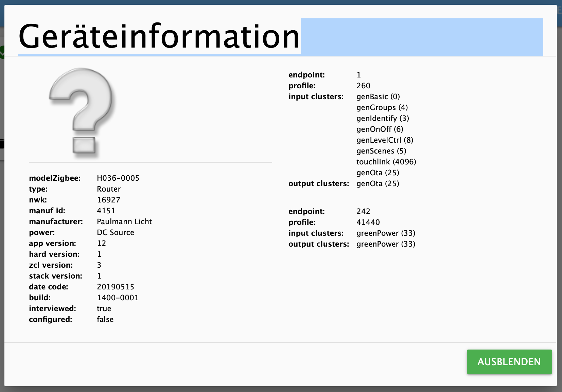Click the genLevelCtrl (8) cluster entry
This screenshot has height=392, width=562.
pos(385,140)
